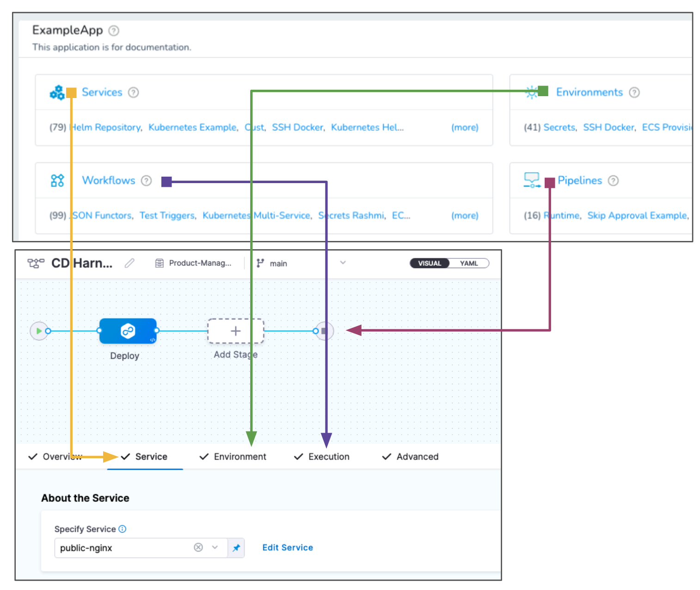
Task: Click the Product-Manag repository icon
Action: click(159, 263)
